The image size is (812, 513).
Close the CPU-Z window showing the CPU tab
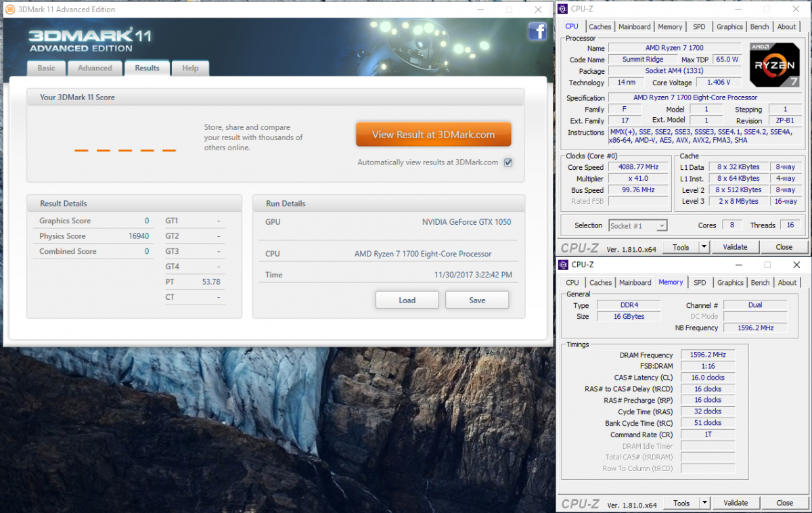(795, 9)
